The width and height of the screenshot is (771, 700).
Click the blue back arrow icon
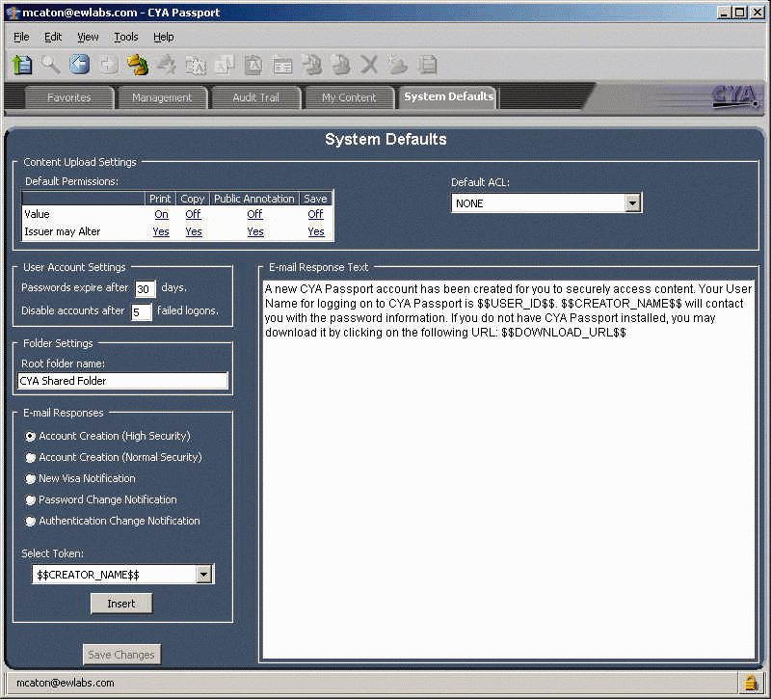[79, 65]
